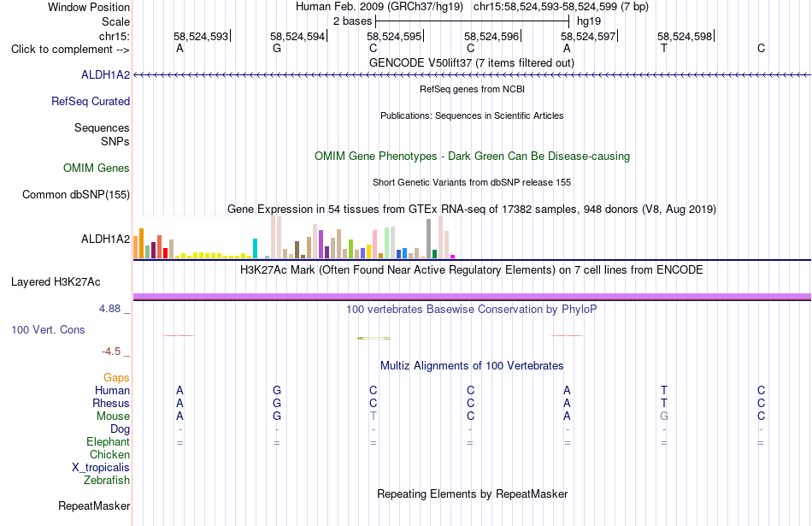Select the Common dbSNP(155) track label
812x526 pixels.
pyautogui.click(x=76, y=195)
